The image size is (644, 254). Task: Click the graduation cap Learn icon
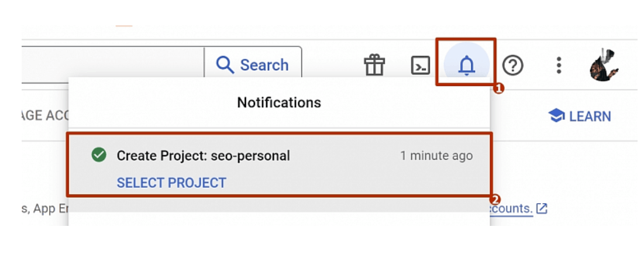(556, 116)
